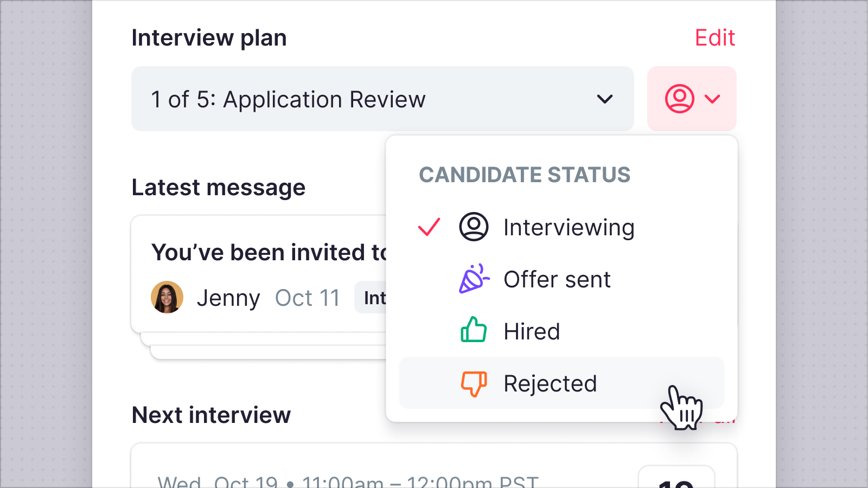Image resolution: width=868 pixels, height=488 pixels.
Task: Click the calendar date tile showing 19
Action: click(x=676, y=477)
